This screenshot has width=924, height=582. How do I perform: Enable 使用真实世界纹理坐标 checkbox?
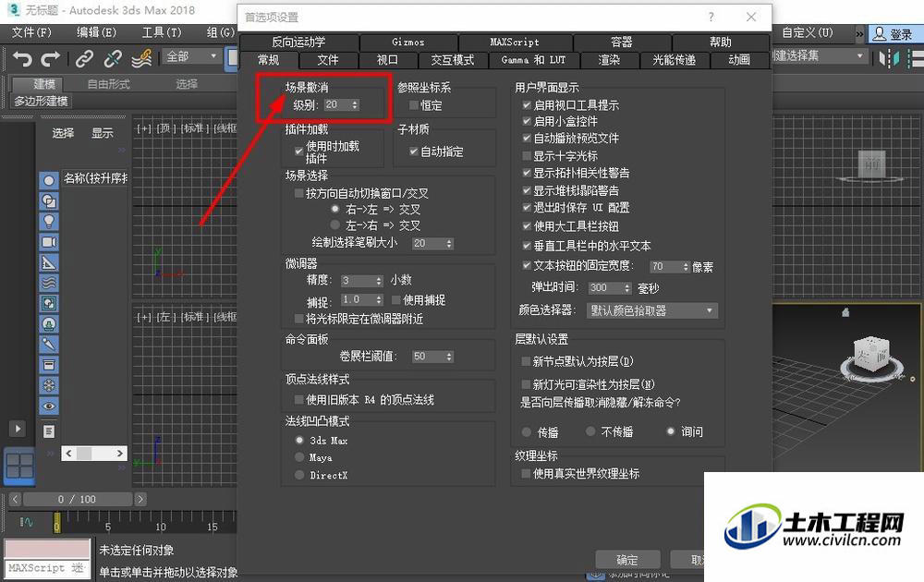[527, 473]
